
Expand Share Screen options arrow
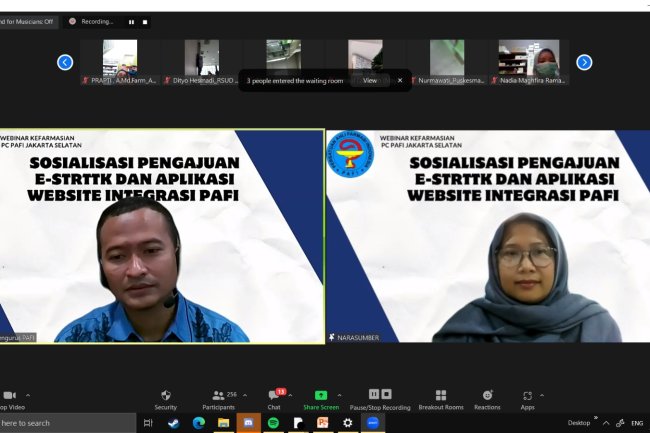340,395
